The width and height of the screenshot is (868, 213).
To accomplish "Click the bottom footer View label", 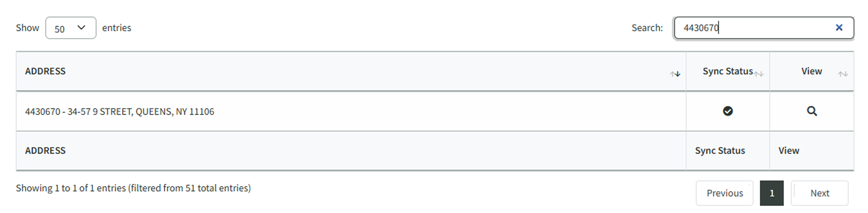I will click(788, 151).
